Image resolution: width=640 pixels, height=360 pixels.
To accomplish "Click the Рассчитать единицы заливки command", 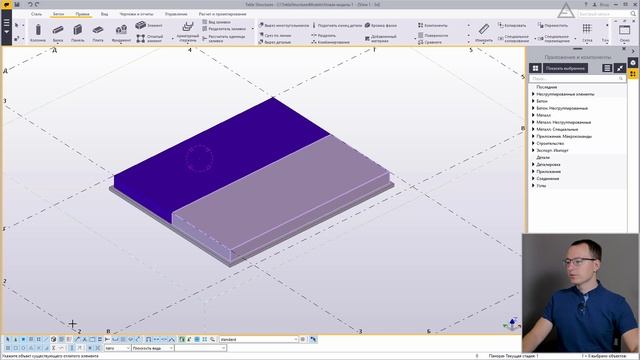I will coord(224,39).
